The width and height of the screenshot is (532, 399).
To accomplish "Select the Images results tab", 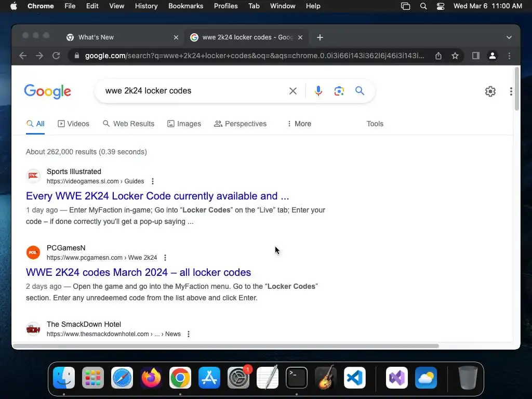I will point(184,124).
